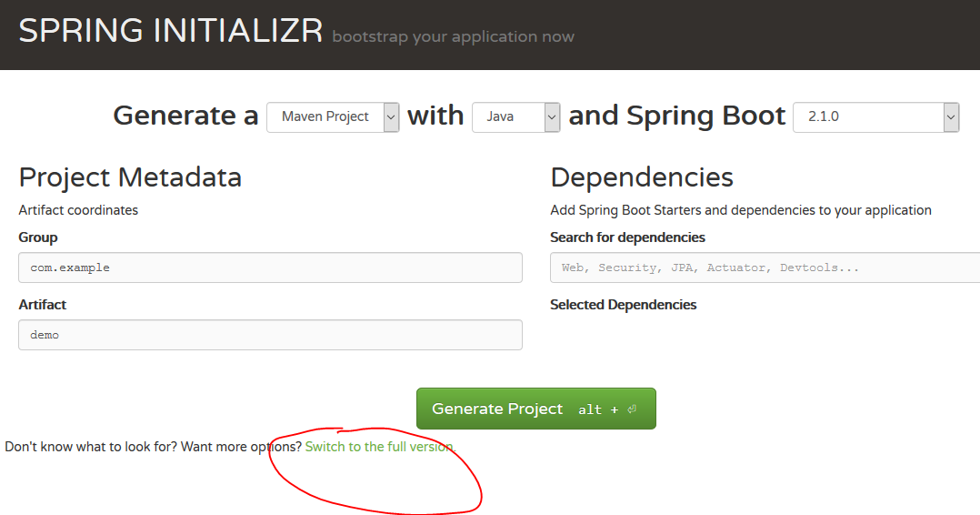Click the Dependencies heading
Image resolution: width=980 pixels, height=515 pixels.
point(641,177)
